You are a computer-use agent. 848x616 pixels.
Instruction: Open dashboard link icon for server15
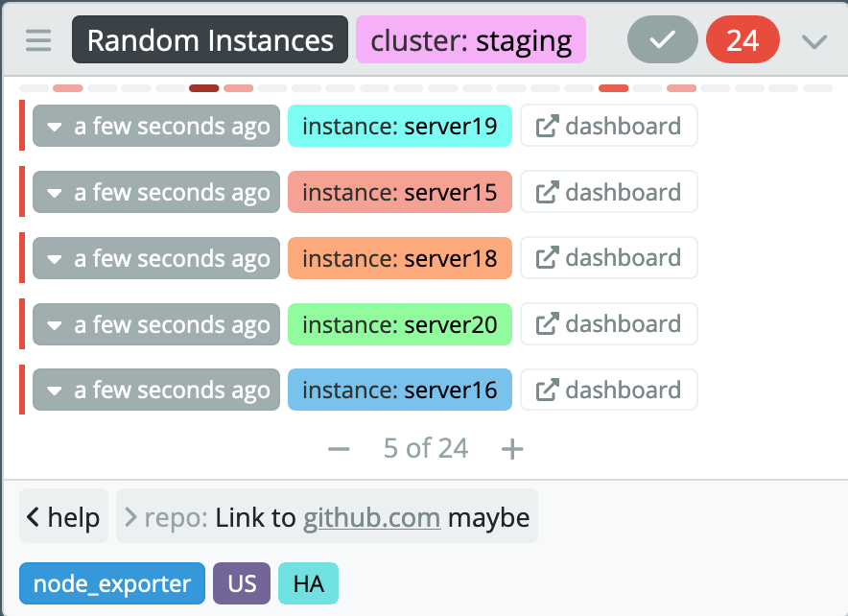[x=547, y=192]
